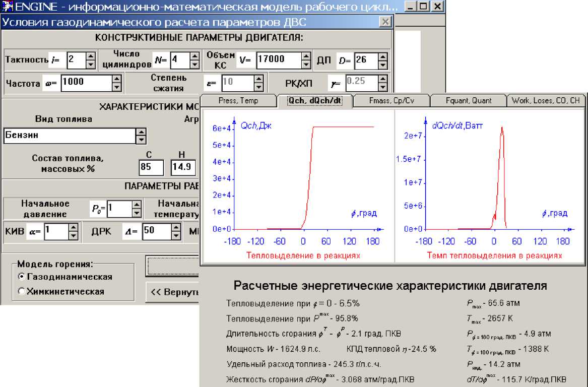This screenshot has width=588, height=387.
Task: Increase the compression ratio value
Action: (258, 79)
